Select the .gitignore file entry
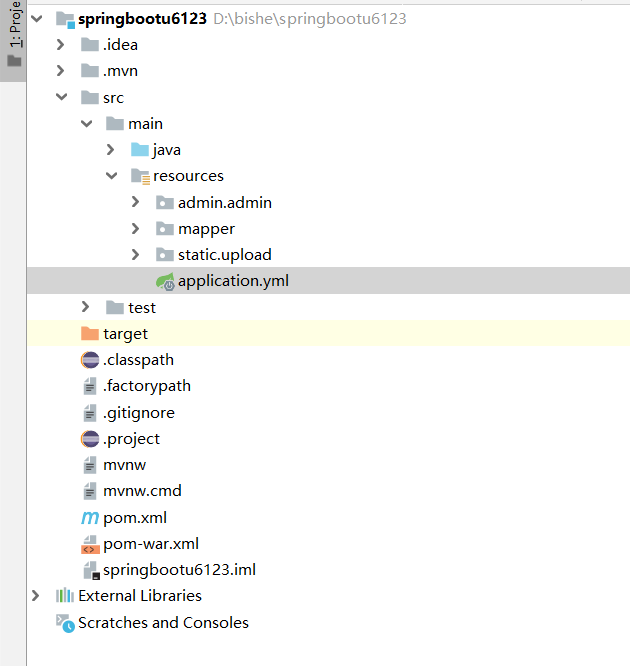 [138, 412]
